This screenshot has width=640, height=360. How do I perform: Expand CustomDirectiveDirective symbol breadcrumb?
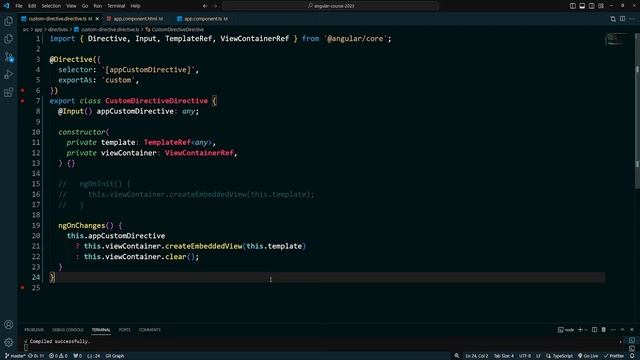(x=174, y=29)
